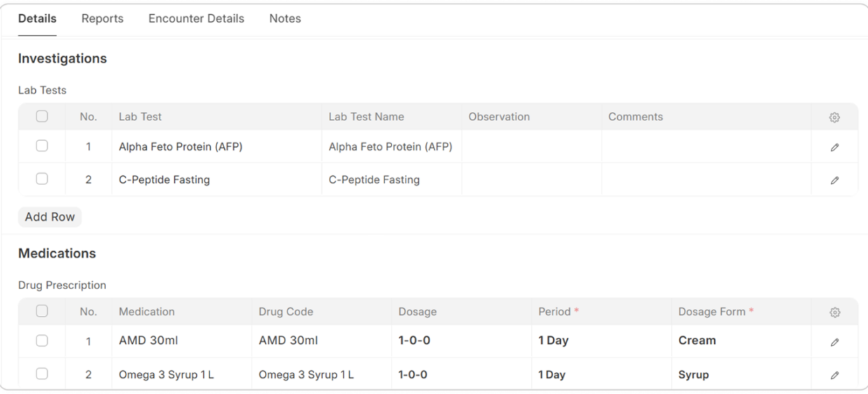The width and height of the screenshot is (868, 394).
Task: Tick the AMD 30ml row checkbox
Action: (42, 341)
